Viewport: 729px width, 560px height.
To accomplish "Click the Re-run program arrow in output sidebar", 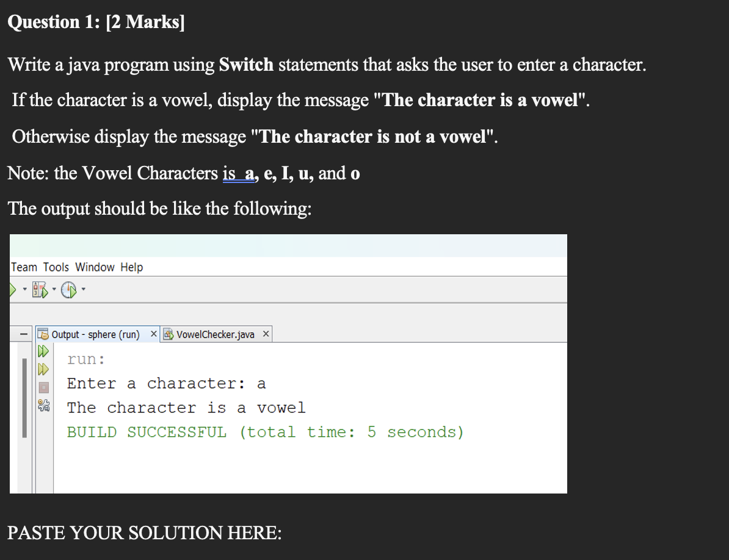I will point(42,351).
